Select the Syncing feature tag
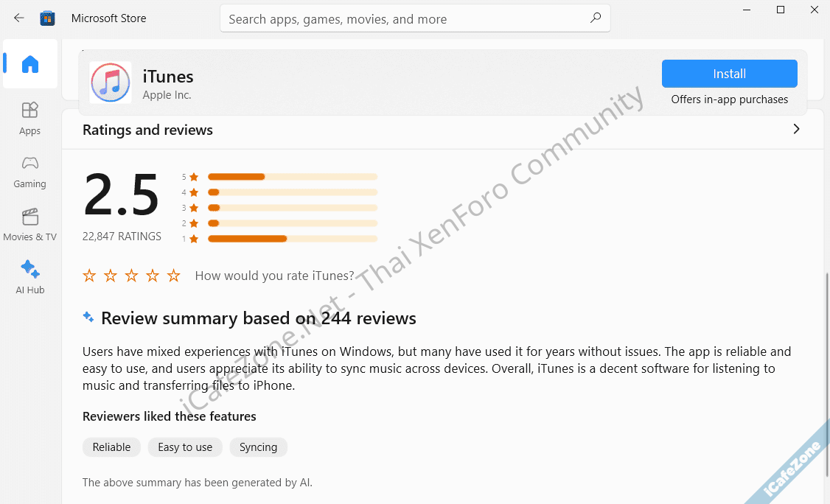The height and width of the screenshot is (504, 830). coord(258,447)
